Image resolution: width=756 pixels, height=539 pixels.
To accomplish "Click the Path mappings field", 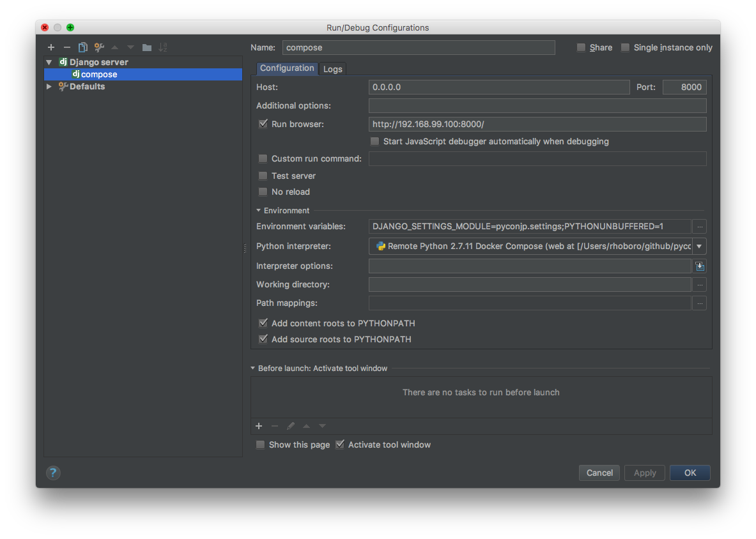I will click(x=530, y=303).
